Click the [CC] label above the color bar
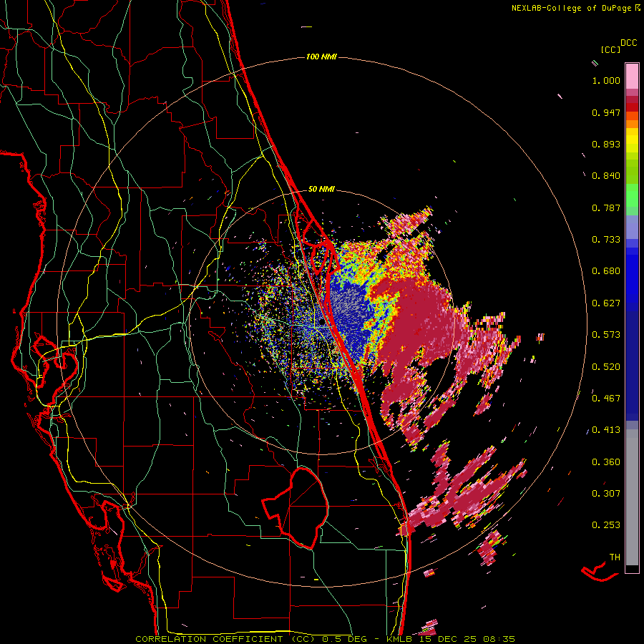The width and height of the screenshot is (644, 644). point(610,49)
